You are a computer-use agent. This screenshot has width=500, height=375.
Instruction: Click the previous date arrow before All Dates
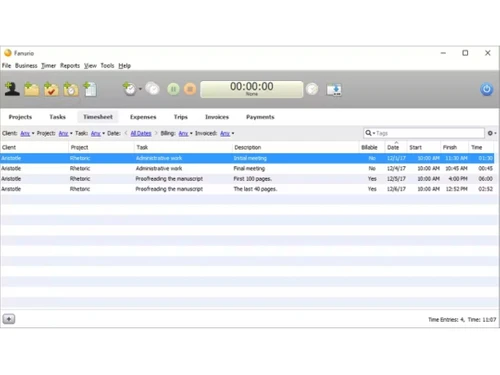(126, 133)
